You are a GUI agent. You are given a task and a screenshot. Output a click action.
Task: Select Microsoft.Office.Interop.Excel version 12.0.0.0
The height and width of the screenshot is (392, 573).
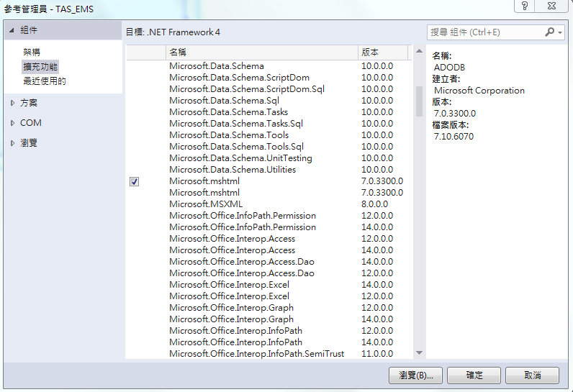click(269, 296)
